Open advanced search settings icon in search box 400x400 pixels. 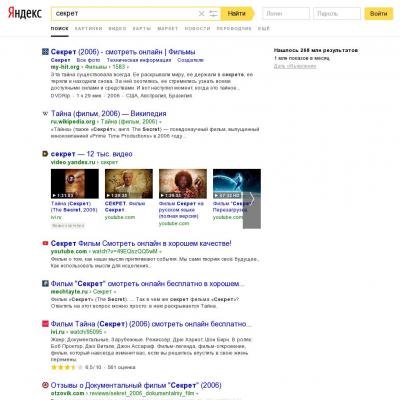(213, 14)
